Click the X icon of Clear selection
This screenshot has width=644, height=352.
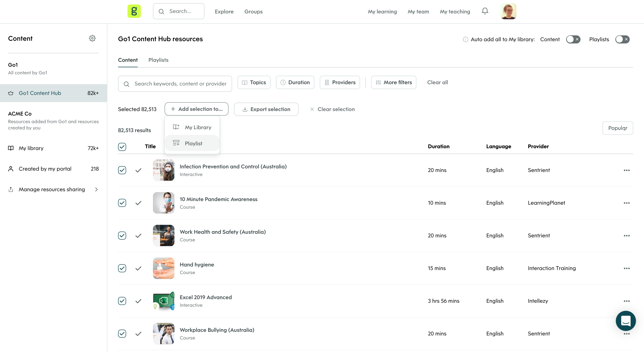(x=312, y=109)
